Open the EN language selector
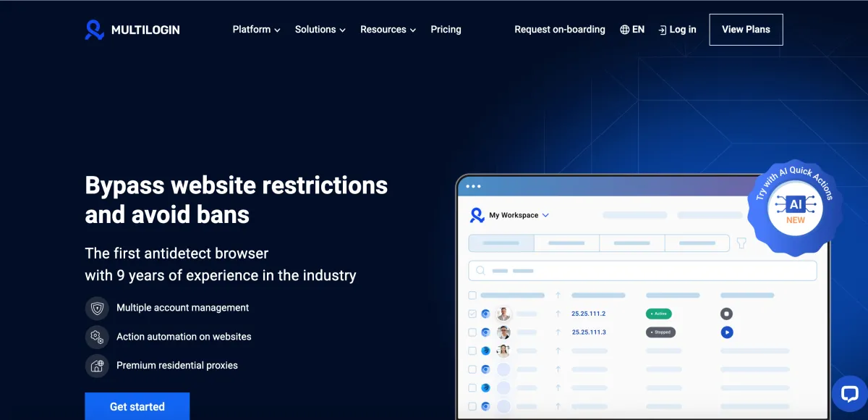Viewport: 868px width, 420px height. 632,30
